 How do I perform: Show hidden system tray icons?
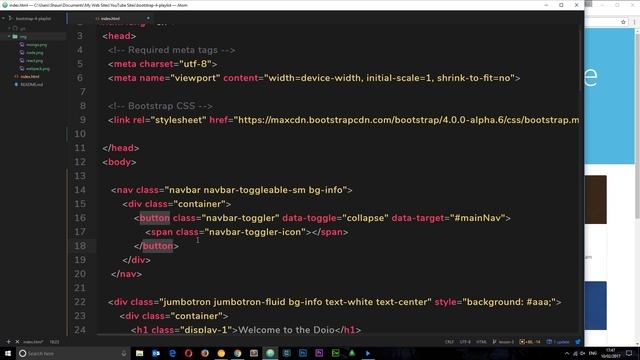567,353
